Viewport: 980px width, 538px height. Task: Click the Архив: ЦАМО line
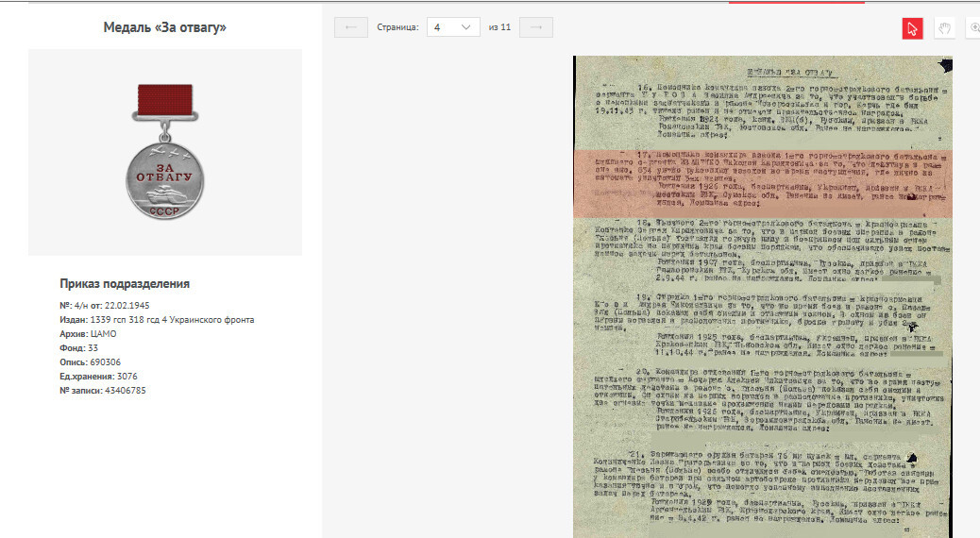pyautogui.click(x=88, y=334)
